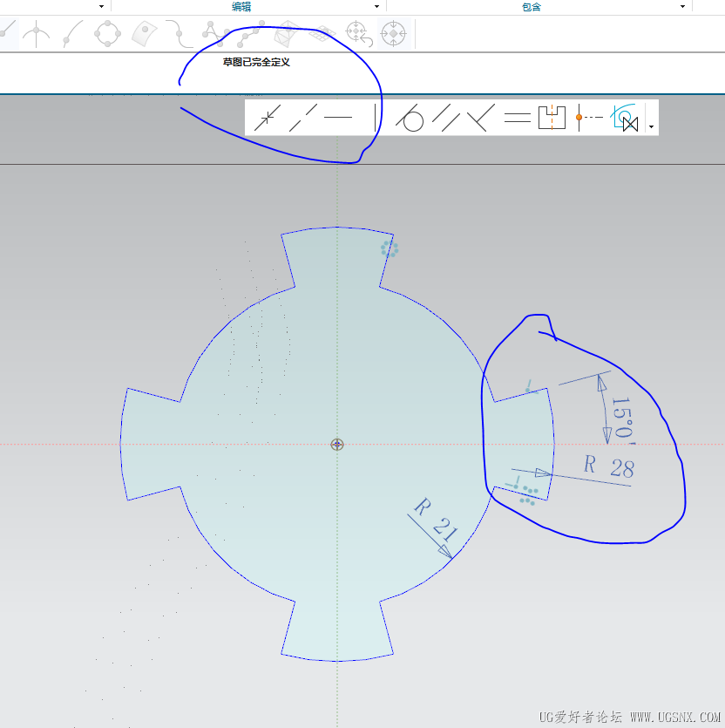Open the 编辑 group dropdown arrow
Viewport: 725px width, 728px height.
click(376, 6)
